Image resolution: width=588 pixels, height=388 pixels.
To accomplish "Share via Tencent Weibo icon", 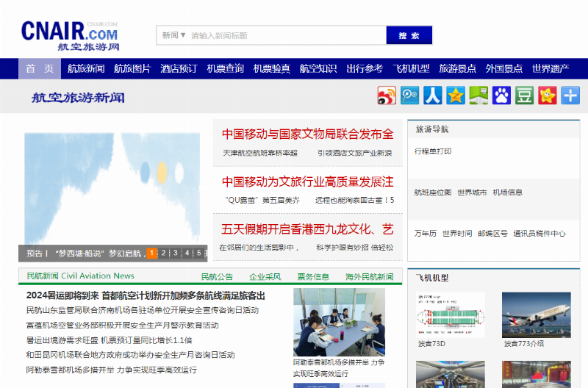I will 409,96.
